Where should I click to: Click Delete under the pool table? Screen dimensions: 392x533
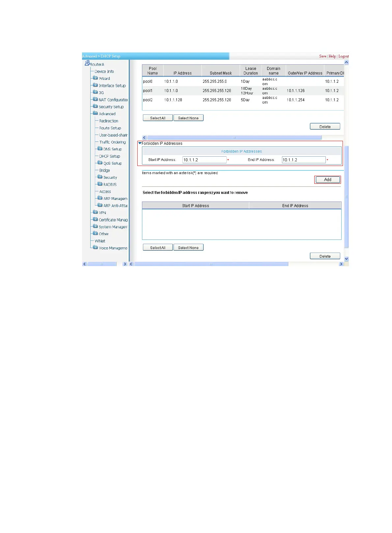pos(325,127)
